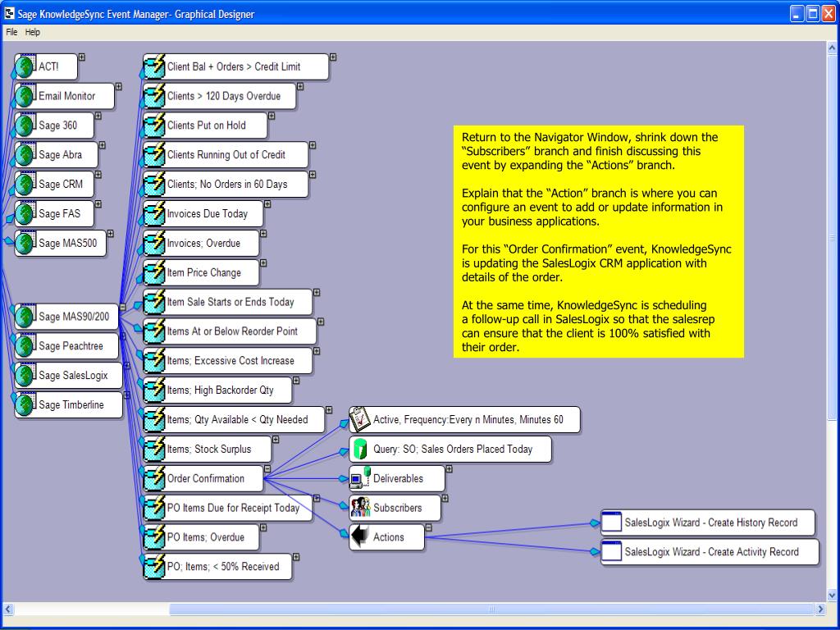Click the Query: SO; Sales Orders Placed Today node

(x=450, y=449)
